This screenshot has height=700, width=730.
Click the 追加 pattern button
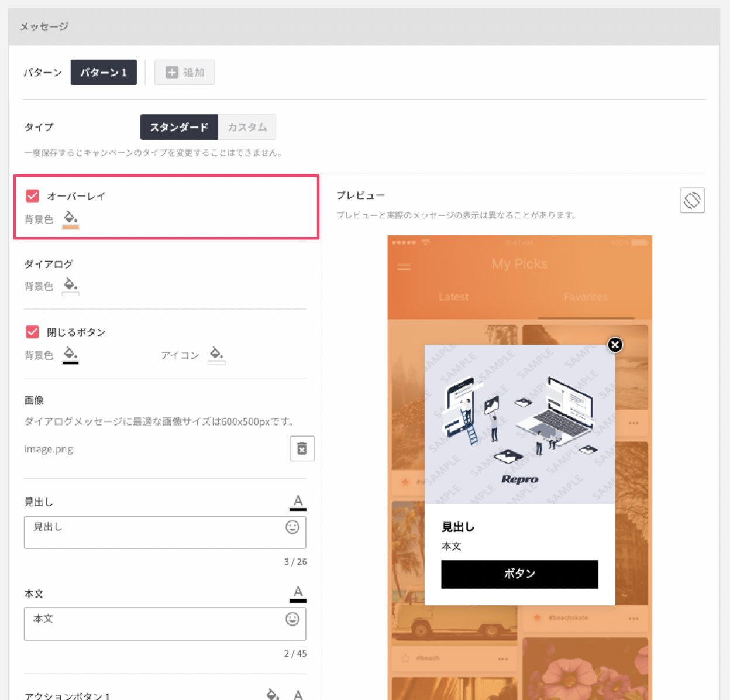click(184, 73)
